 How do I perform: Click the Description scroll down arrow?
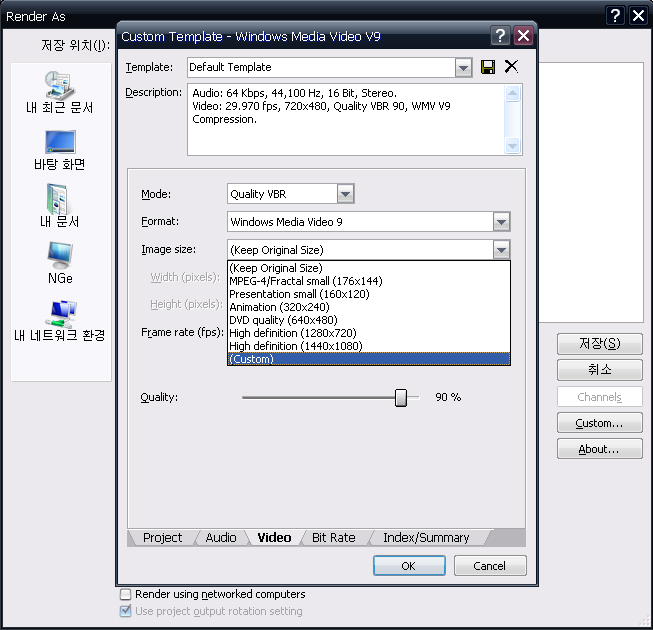(x=512, y=146)
